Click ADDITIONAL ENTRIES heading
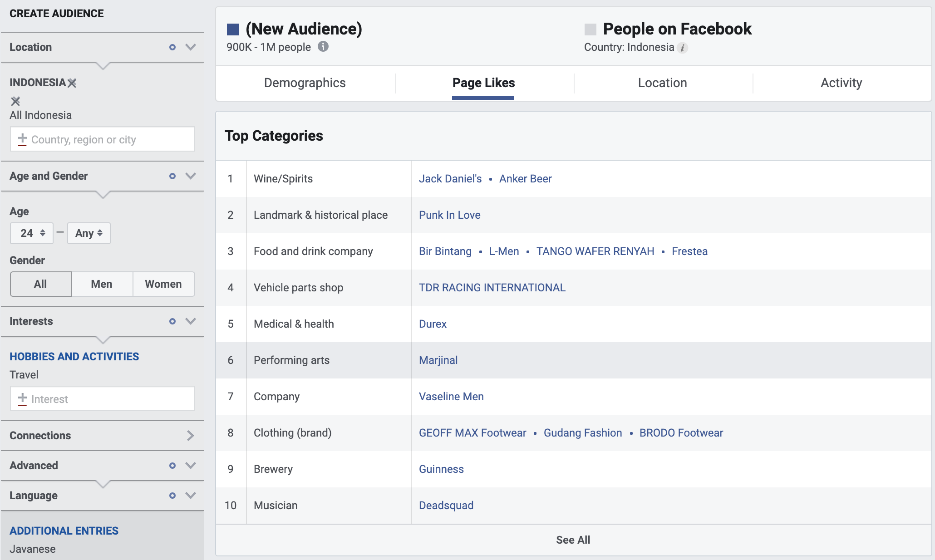Image resolution: width=935 pixels, height=560 pixels. (64, 531)
